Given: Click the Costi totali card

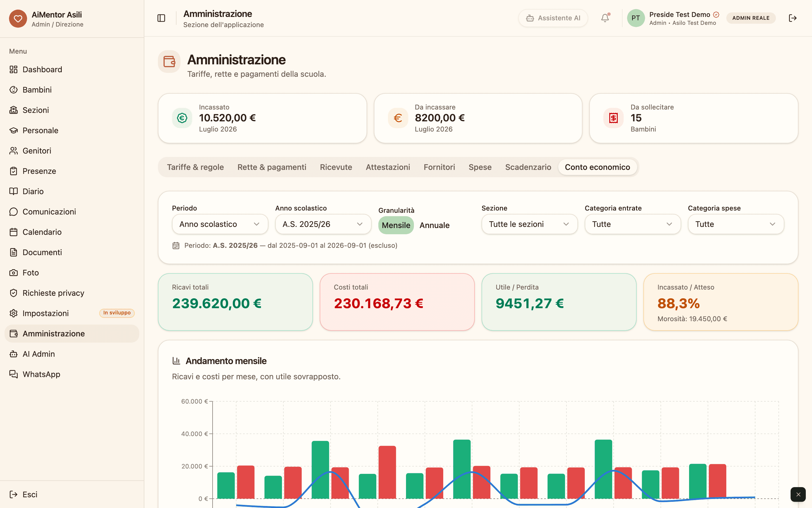Looking at the screenshot, I should pyautogui.click(x=397, y=302).
